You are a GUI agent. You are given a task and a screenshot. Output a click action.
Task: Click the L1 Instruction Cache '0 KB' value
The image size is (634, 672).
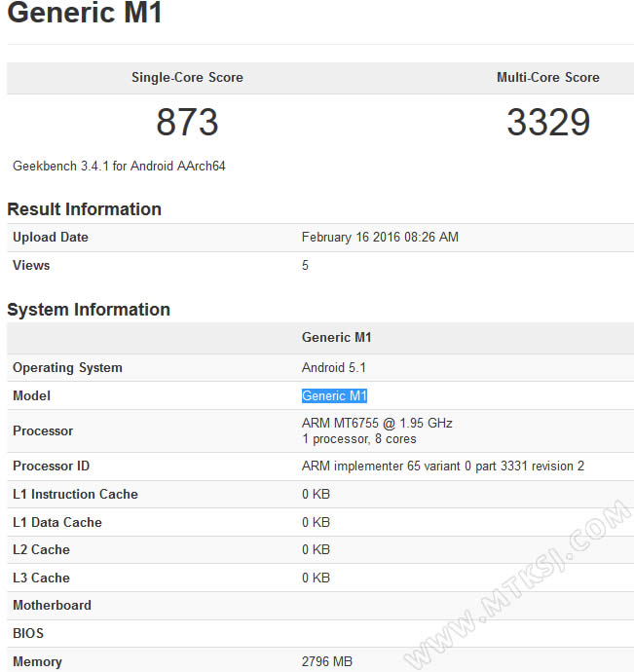coord(316,494)
